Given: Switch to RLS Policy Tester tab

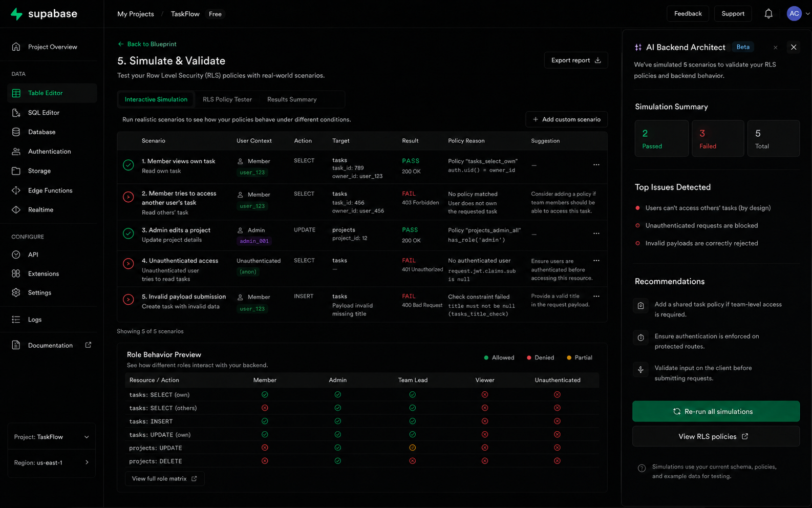Looking at the screenshot, I should [227, 99].
